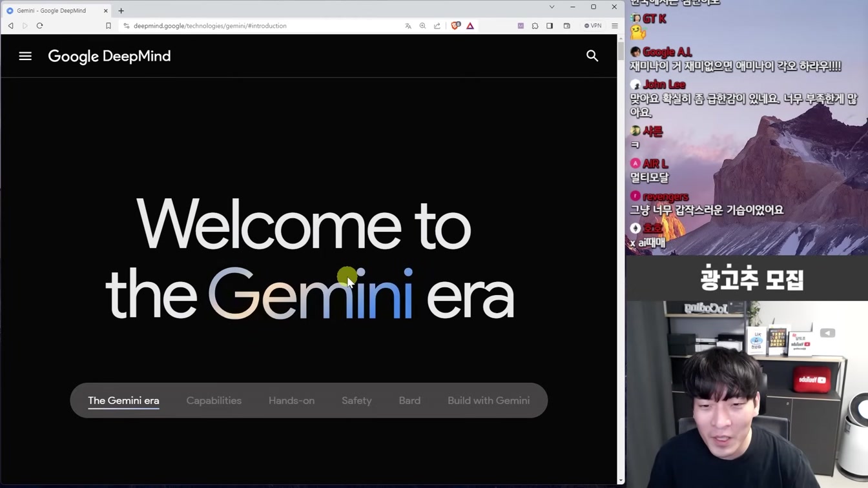Open the Brave Rewards triangle icon
Screen dimensions: 868x488
[x=470, y=26]
